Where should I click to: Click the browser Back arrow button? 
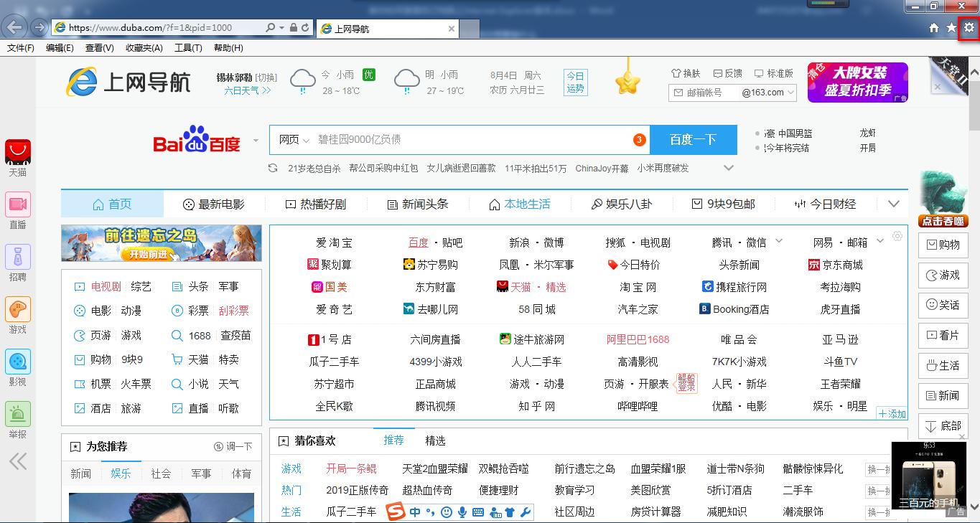click(14, 27)
